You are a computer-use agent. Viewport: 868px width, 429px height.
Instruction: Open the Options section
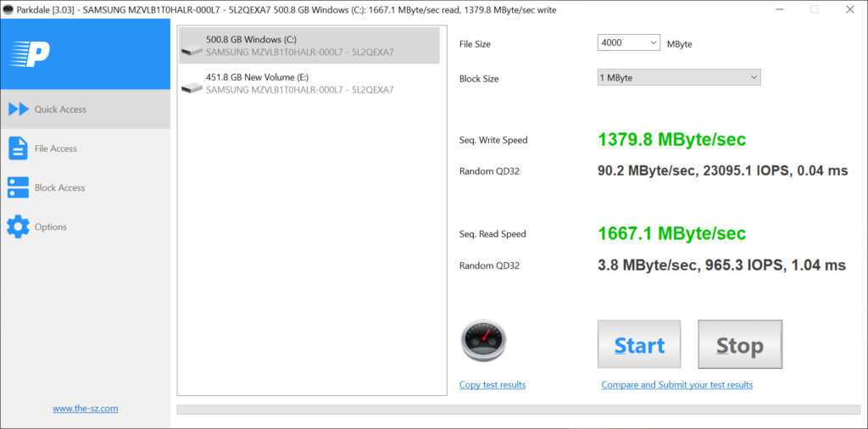click(86, 227)
